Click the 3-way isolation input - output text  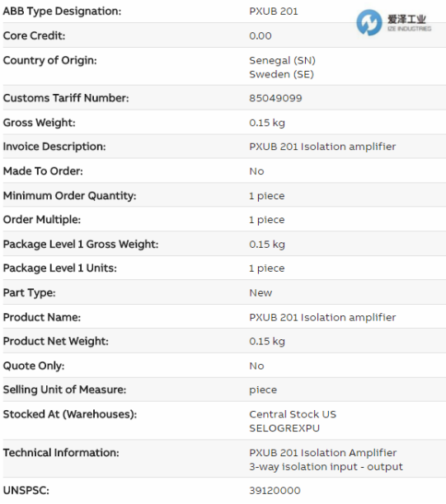[326, 467]
